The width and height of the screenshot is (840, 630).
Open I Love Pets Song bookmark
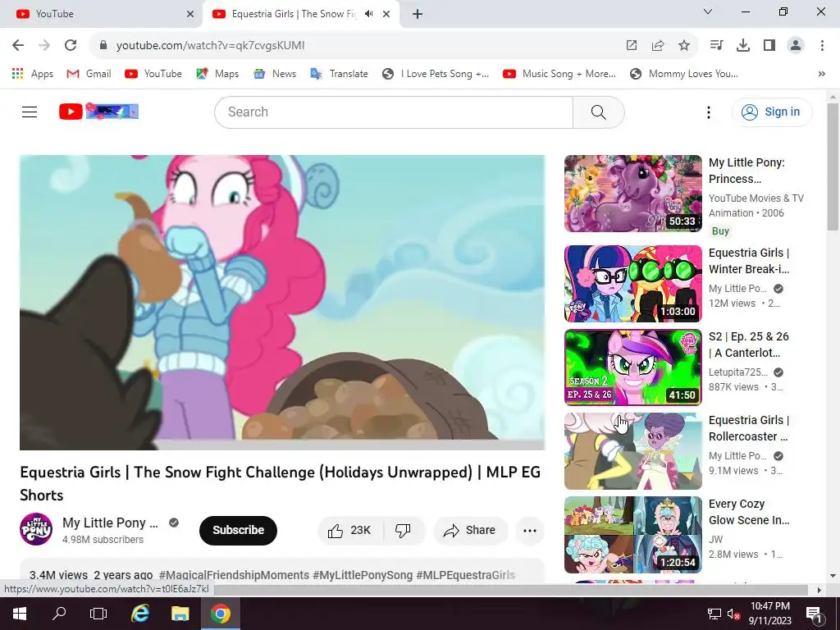[436, 74]
